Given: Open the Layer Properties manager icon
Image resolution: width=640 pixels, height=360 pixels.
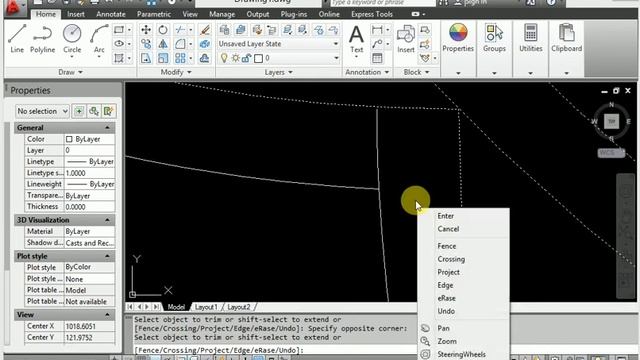Looking at the screenshot, I should click(x=224, y=30).
